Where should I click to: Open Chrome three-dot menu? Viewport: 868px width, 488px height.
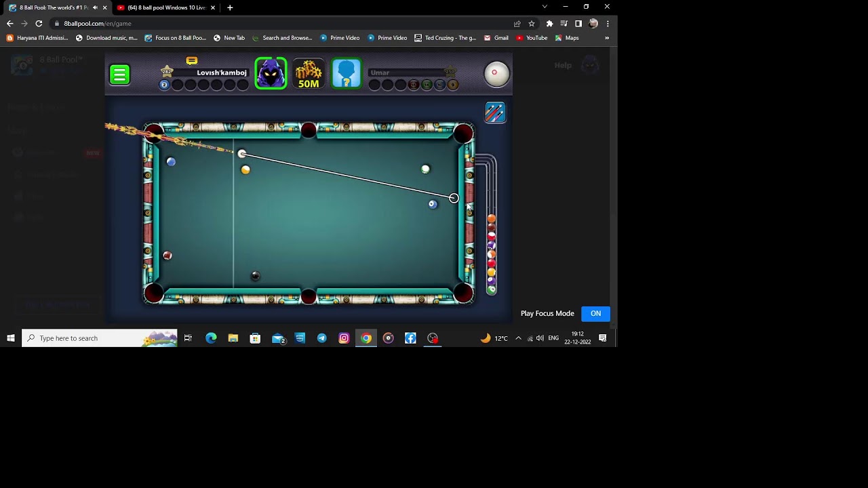click(x=608, y=23)
